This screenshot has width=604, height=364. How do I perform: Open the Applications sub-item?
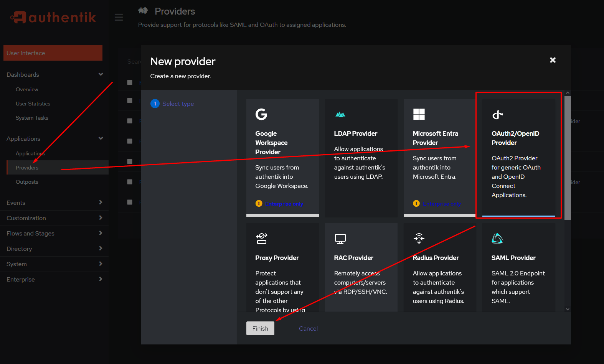(30, 153)
